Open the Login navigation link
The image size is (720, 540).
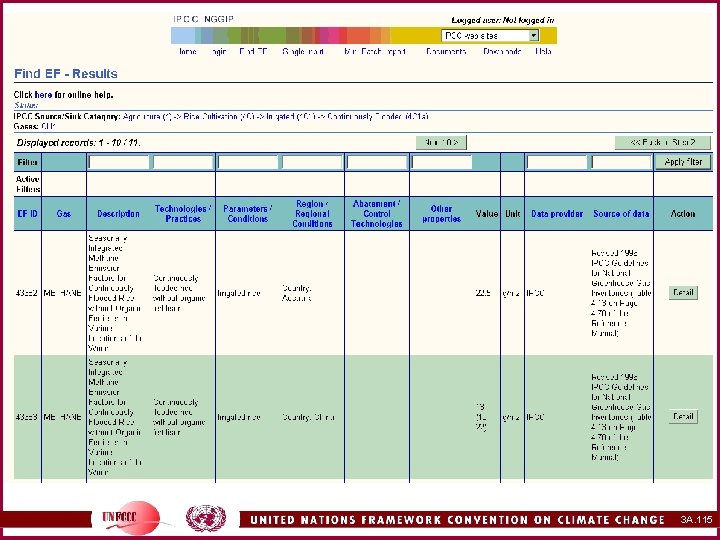pyautogui.click(x=219, y=51)
